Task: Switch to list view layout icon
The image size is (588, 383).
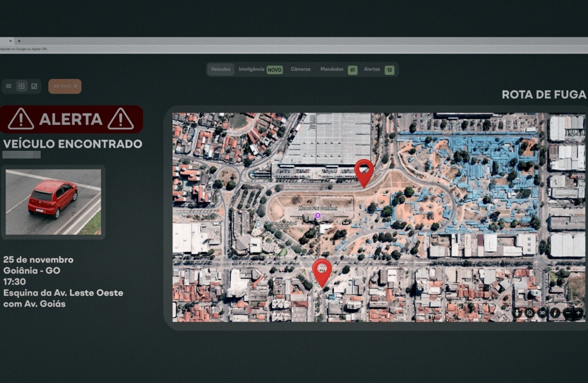Action: pos(9,86)
